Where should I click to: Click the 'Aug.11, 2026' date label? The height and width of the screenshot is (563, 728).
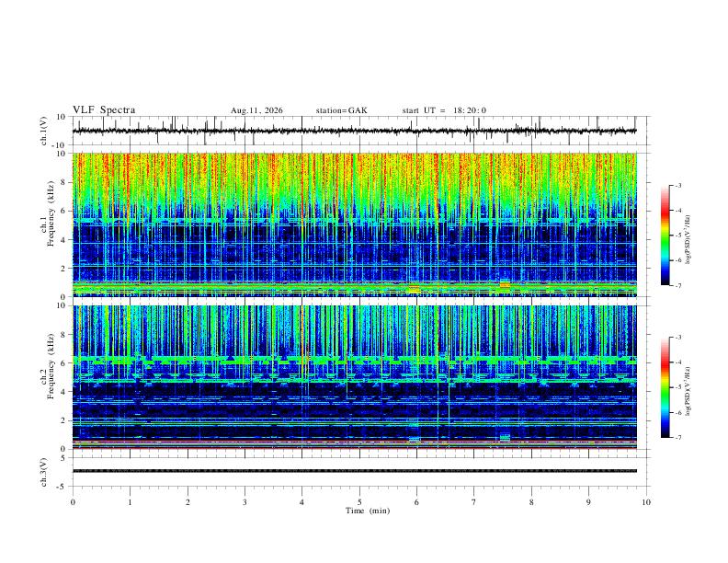pos(256,110)
